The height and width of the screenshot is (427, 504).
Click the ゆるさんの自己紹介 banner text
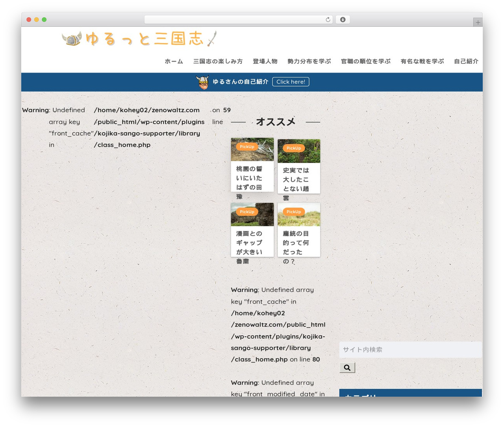[x=241, y=82]
